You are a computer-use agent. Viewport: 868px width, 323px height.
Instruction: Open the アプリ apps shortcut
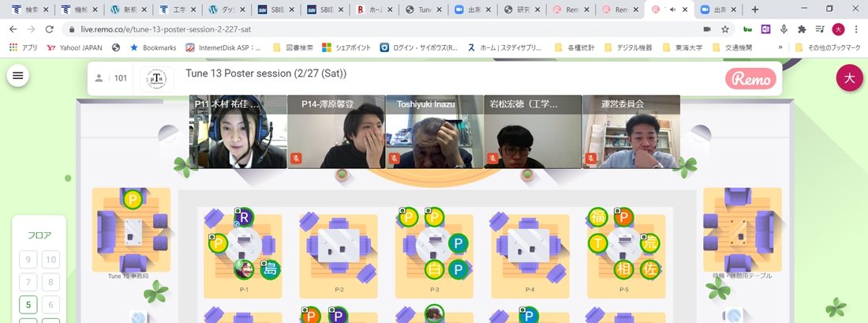point(23,47)
